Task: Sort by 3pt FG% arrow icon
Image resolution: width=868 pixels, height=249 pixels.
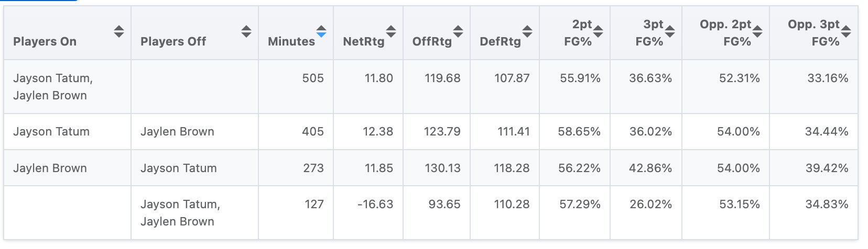Action: click(669, 31)
